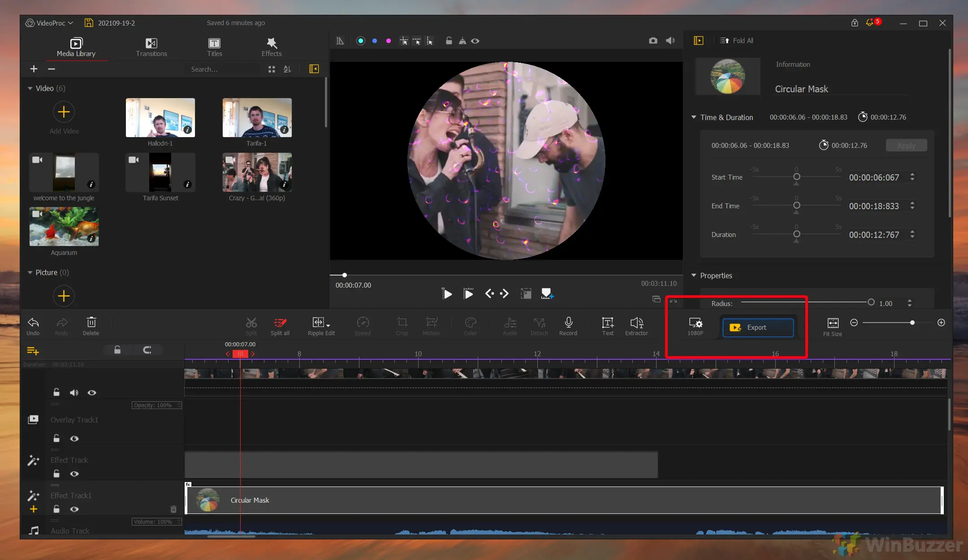Adjust the Radius slider handle

pyautogui.click(x=871, y=302)
